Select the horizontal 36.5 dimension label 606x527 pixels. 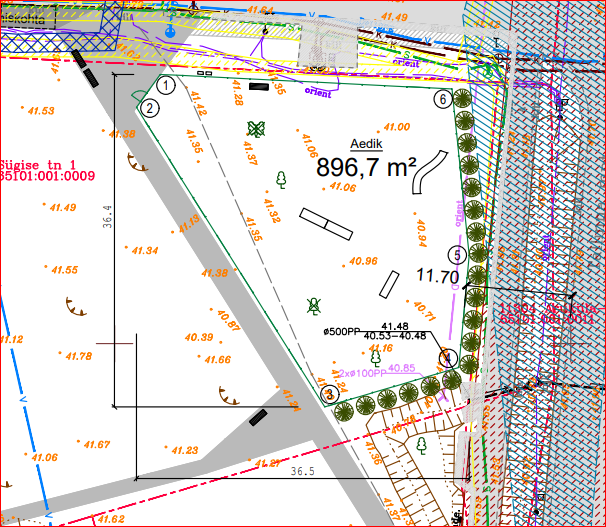[x=303, y=469]
